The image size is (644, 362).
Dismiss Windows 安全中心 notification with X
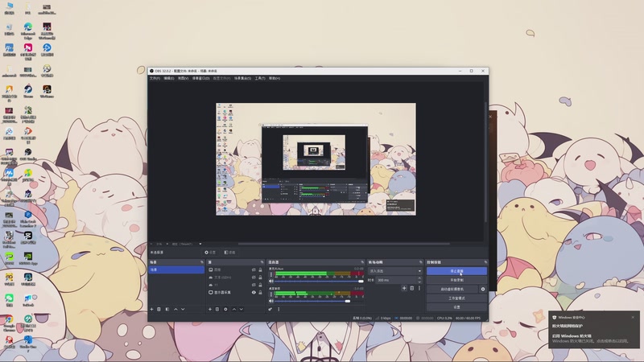[x=633, y=317]
